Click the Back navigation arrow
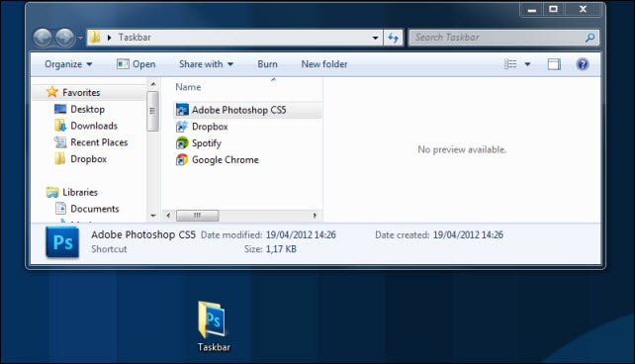 click(x=43, y=38)
